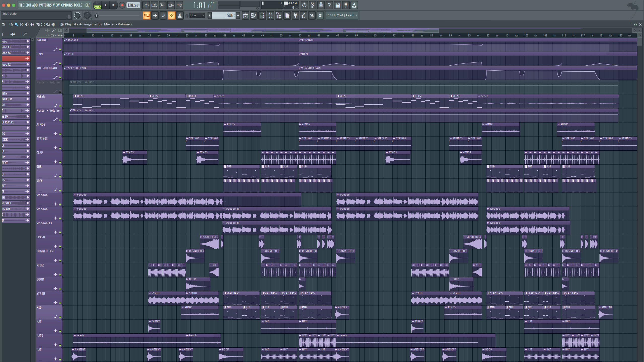Click the circular-arrow undo history icon
Viewport: 644px width, 362px height.
(304, 5)
